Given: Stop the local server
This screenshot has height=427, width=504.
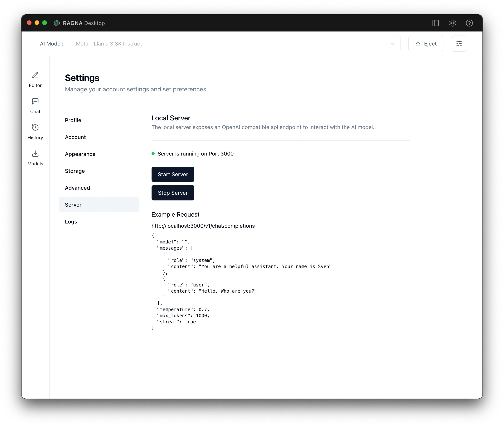Looking at the screenshot, I should pyautogui.click(x=173, y=193).
